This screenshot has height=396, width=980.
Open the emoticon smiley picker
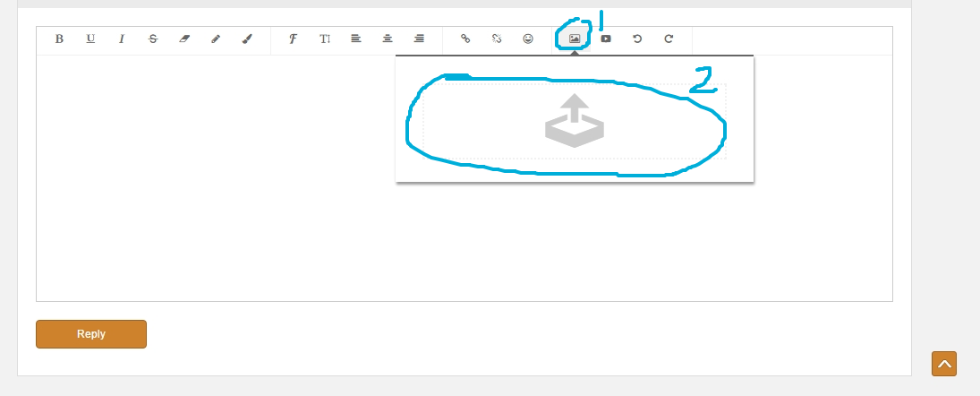coord(528,39)
